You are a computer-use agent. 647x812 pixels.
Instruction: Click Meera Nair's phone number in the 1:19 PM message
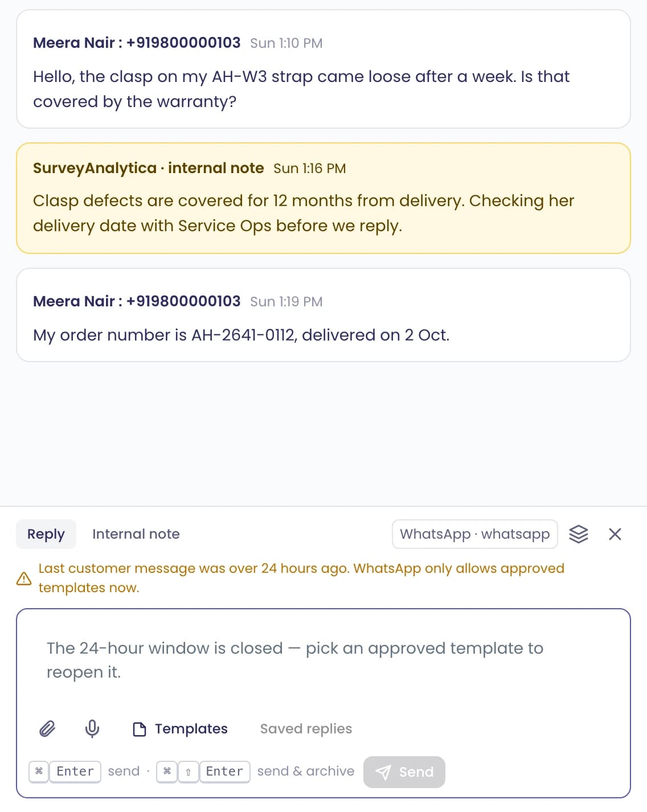(183, 301)
